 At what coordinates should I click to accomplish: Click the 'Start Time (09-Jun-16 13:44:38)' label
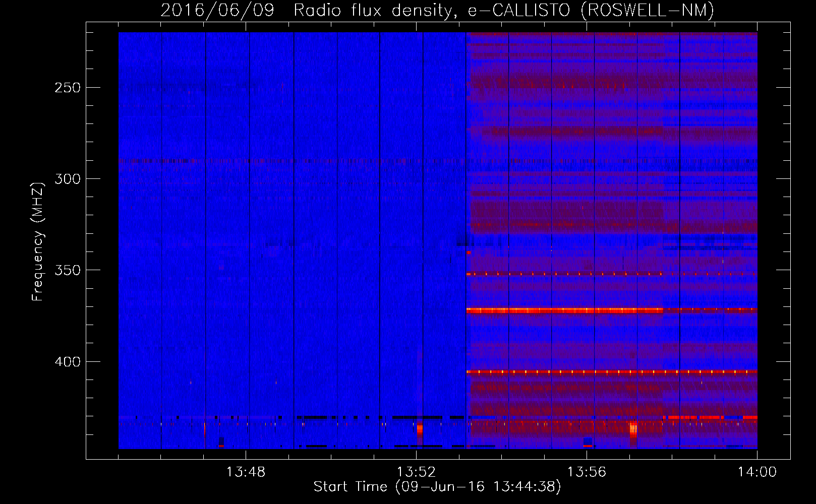(x=437, y=487)
